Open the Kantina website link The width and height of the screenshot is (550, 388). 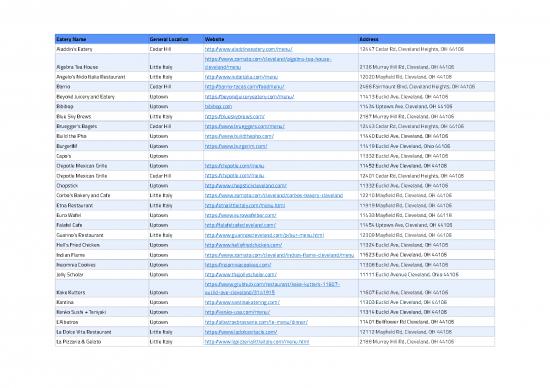coord(242,302)
